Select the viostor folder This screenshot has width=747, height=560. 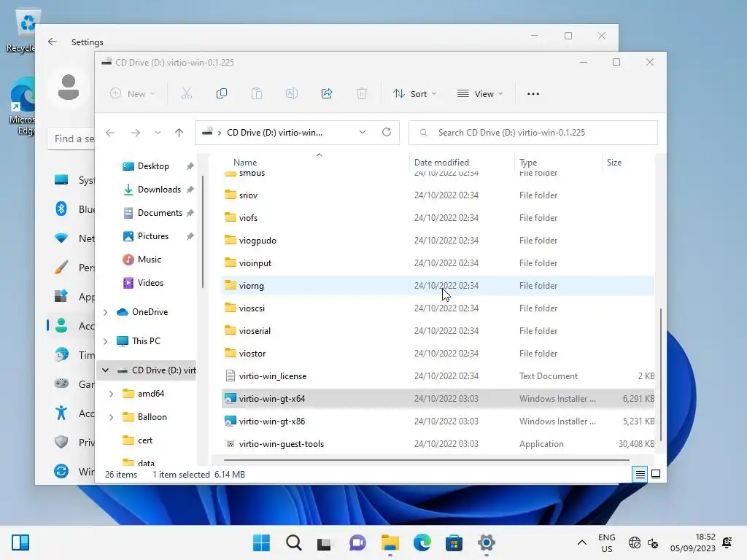pyautogui.click(x=438, y=354)
